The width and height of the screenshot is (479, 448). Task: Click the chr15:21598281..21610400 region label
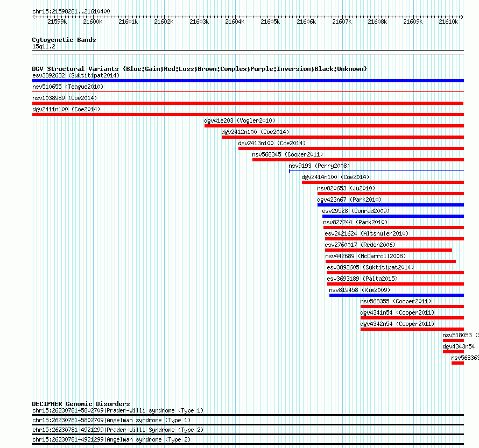pyautogui.click(x=71, y=11)
